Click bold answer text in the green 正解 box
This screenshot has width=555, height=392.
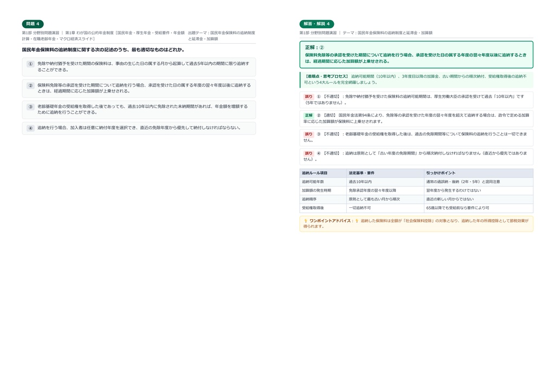click(x=416, y=58)
